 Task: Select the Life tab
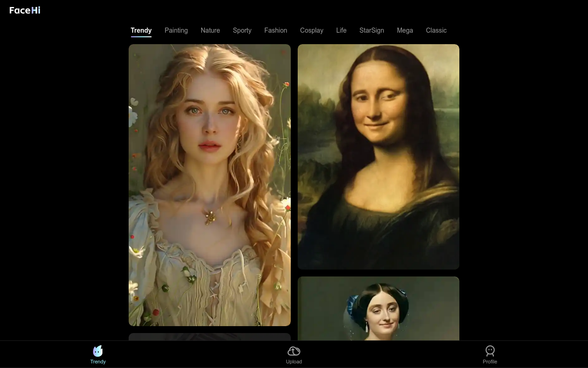[341, 30]
